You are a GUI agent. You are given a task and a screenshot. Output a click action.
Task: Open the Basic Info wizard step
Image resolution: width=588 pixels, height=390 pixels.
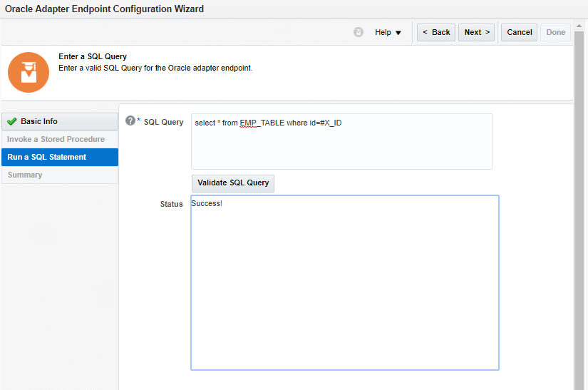[60, 121]
